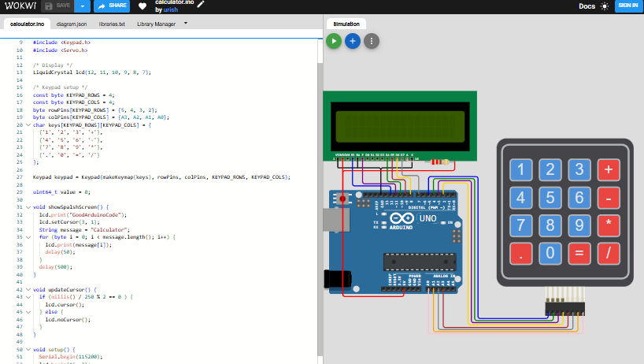The height and width of the screenshot is (364, 644).
Task: Click the Sign In button
Action: tap(627, 6)
